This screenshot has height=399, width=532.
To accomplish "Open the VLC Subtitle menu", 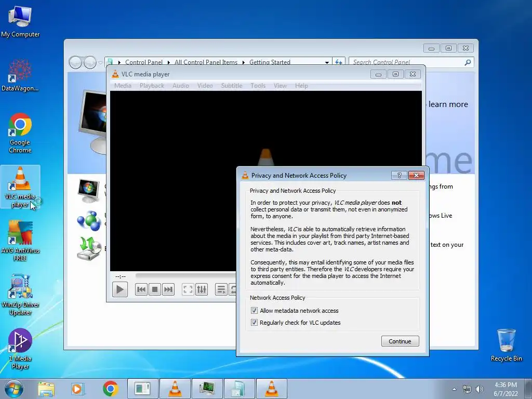I will tap(232, 86).
